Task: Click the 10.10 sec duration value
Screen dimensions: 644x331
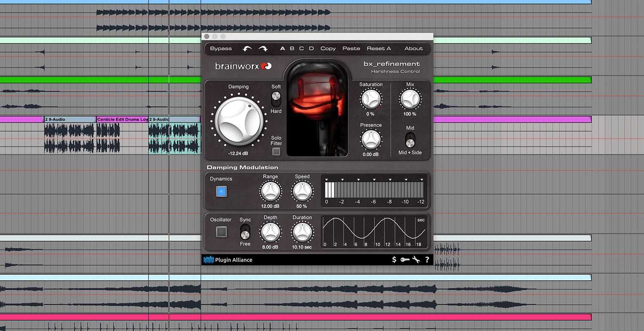Action: [x=302, y=247]
